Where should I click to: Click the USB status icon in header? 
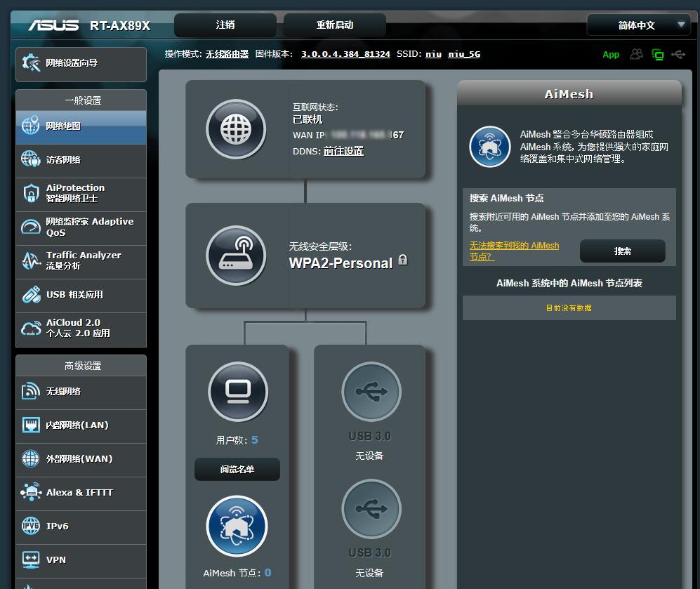[x=678, y=54]
